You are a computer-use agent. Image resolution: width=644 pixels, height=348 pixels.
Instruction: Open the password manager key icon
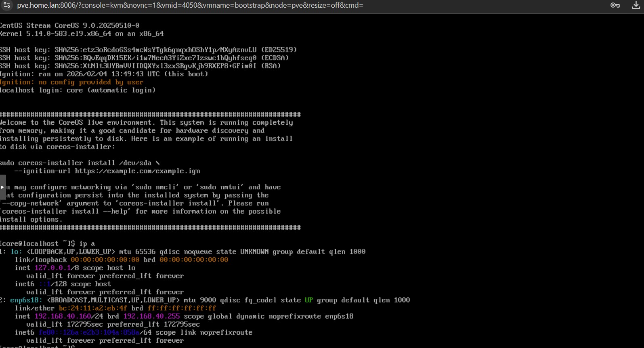[x=615, y=5]
